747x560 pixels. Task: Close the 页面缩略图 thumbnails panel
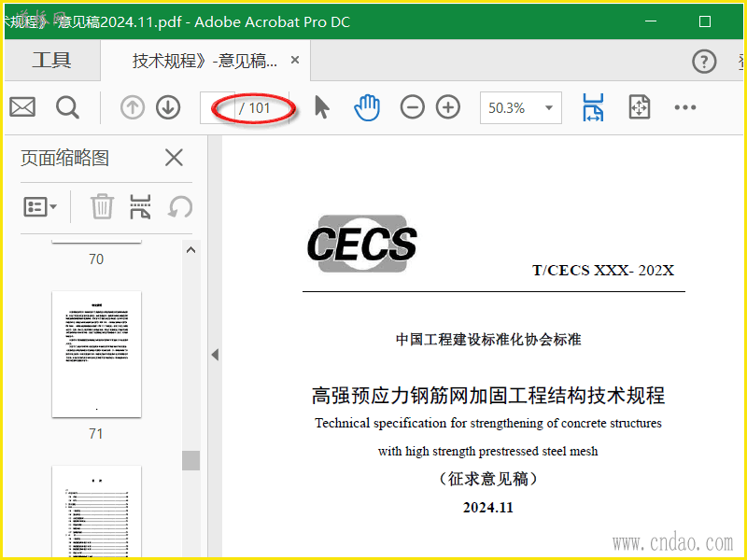[x=174, y=157]
